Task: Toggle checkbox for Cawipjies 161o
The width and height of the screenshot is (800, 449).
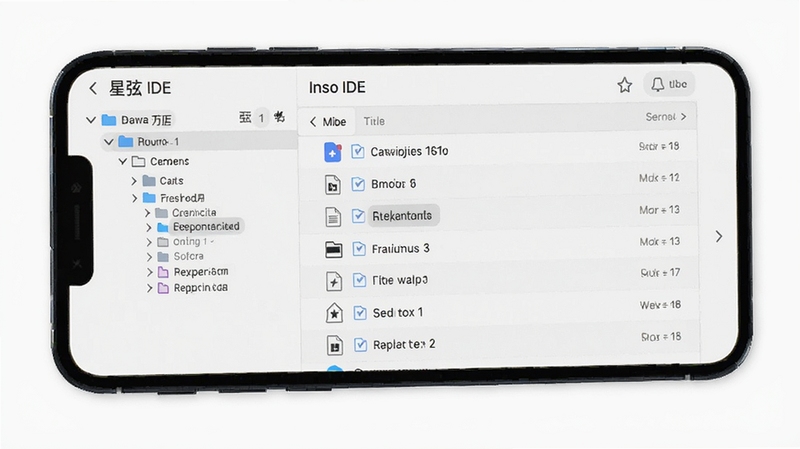Action: tap(358, 152)
